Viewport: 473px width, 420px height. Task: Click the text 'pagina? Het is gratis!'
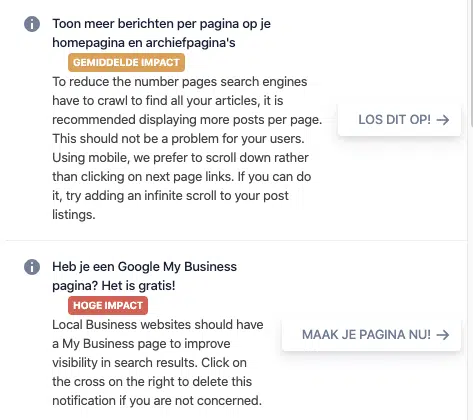(x=114, y=286)
